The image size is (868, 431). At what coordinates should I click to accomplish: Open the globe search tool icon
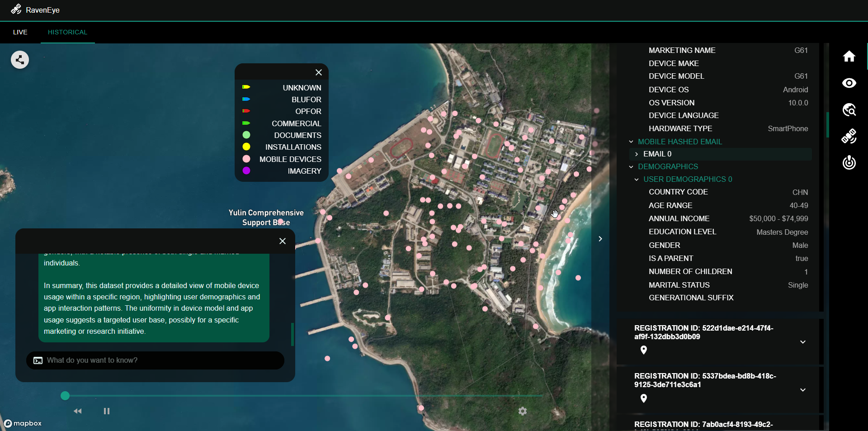tap(849, 110)
